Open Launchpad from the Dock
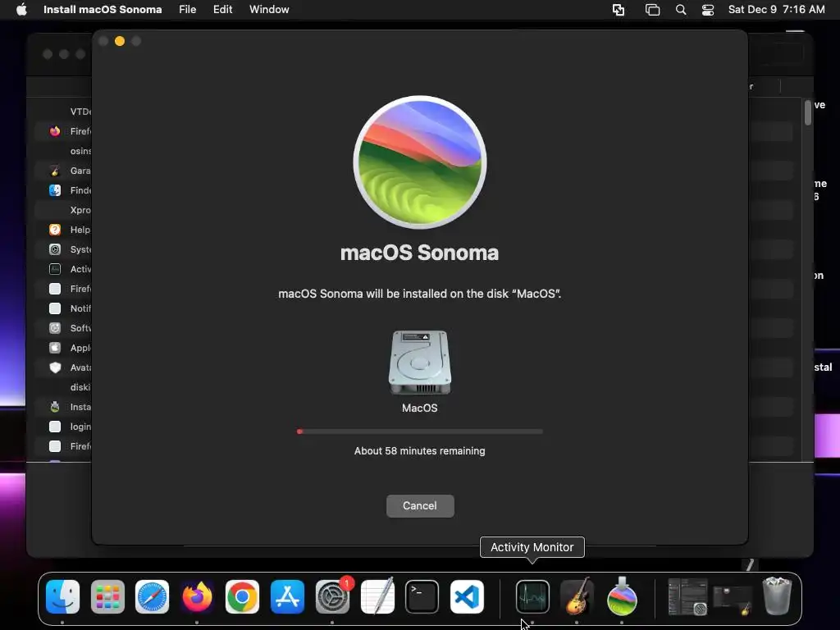 (x=107, y=596)
